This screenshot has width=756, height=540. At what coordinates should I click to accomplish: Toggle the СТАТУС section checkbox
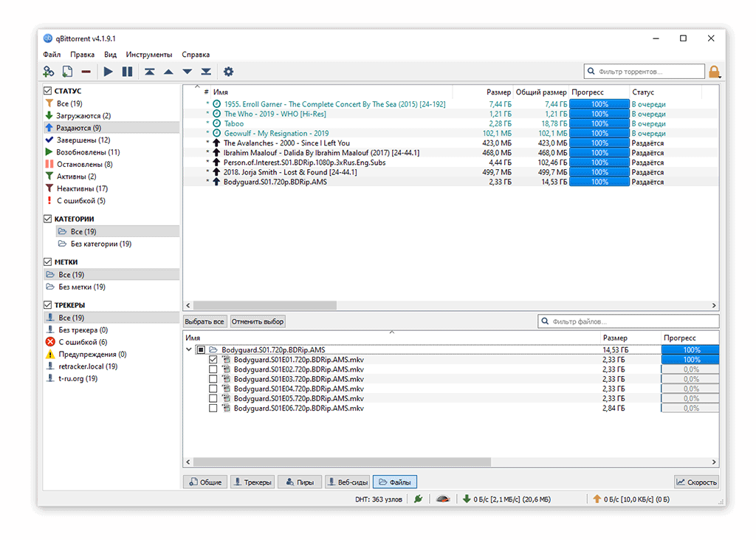49,91
